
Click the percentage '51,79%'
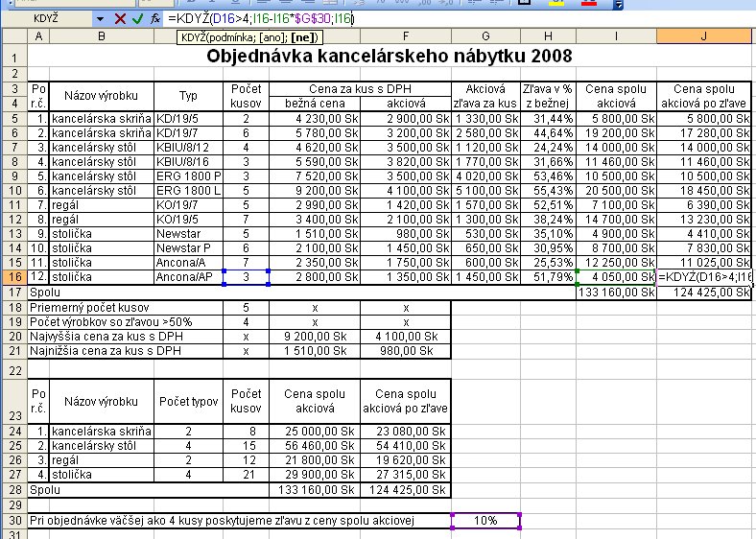coord(548,277)
